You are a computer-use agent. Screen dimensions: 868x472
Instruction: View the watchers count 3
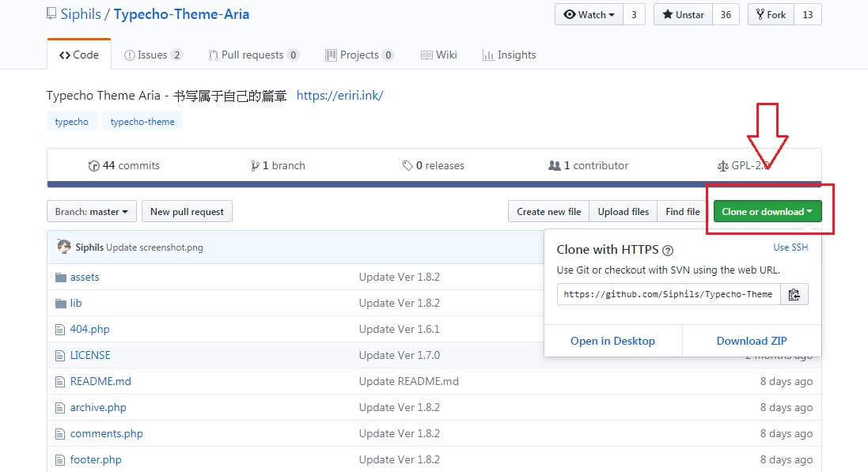pos(634,14)
